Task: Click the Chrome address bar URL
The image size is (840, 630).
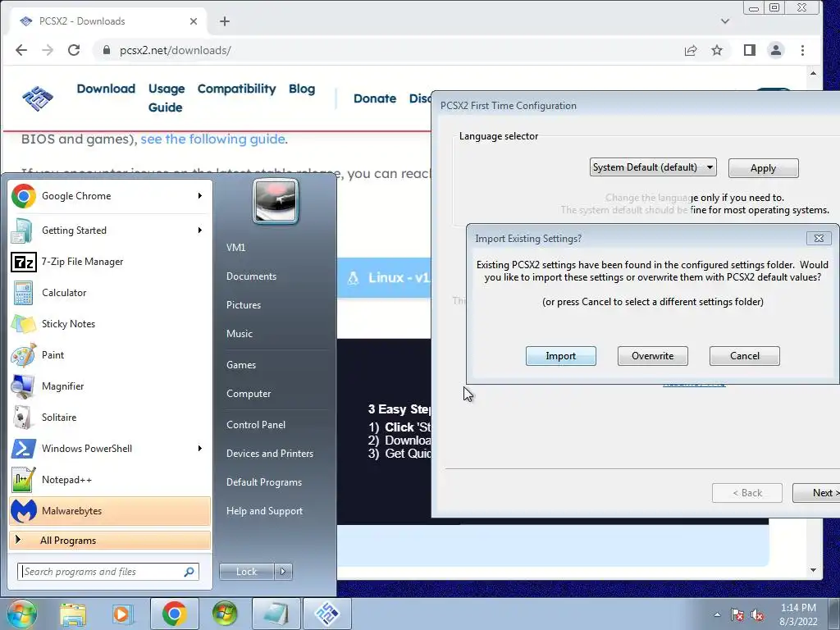Action: pos(176,50)
